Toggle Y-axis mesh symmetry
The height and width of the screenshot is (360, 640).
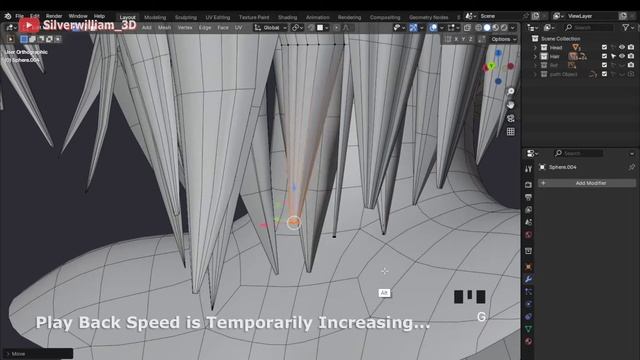coord(464,39)
